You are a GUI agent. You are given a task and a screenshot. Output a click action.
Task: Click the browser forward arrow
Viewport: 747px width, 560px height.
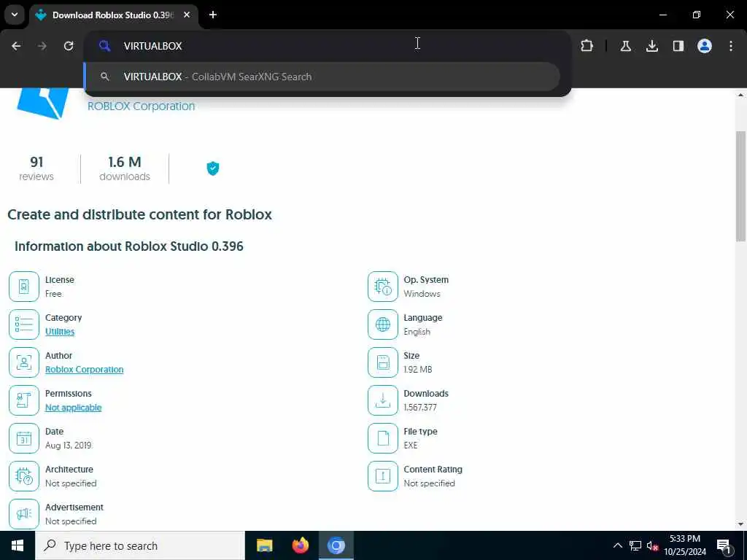[x=42, y=46]
